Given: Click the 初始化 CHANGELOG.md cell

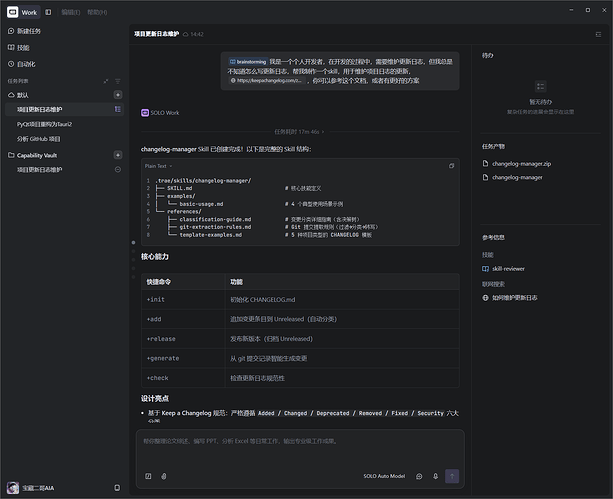Looking at the screenshot, I should (x=342, y=300).
